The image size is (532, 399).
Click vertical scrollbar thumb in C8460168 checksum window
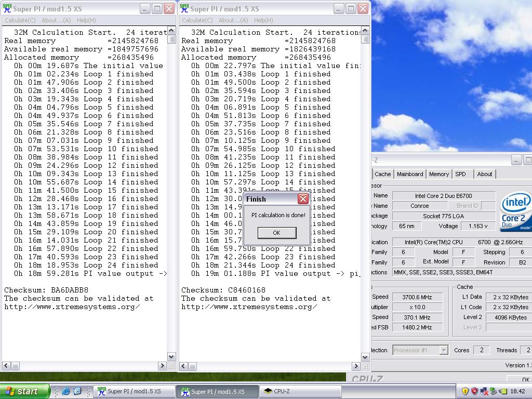(365, 39)
